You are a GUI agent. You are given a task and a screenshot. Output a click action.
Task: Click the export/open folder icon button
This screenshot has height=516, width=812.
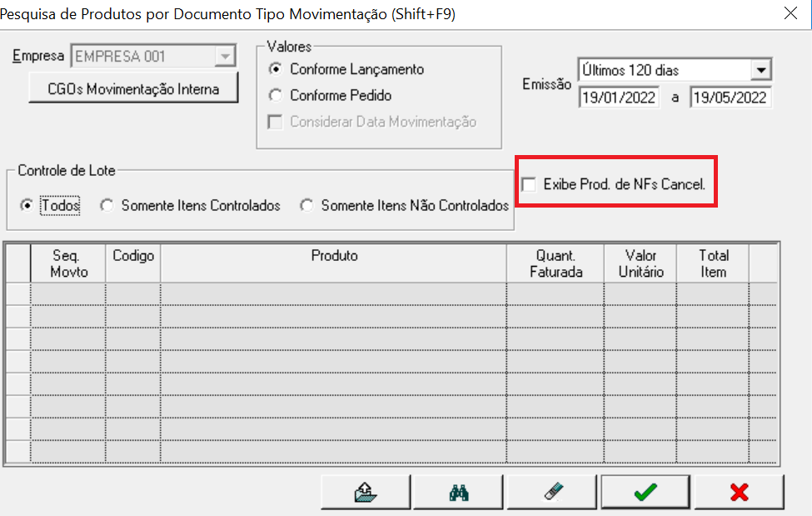coord(366,492)
